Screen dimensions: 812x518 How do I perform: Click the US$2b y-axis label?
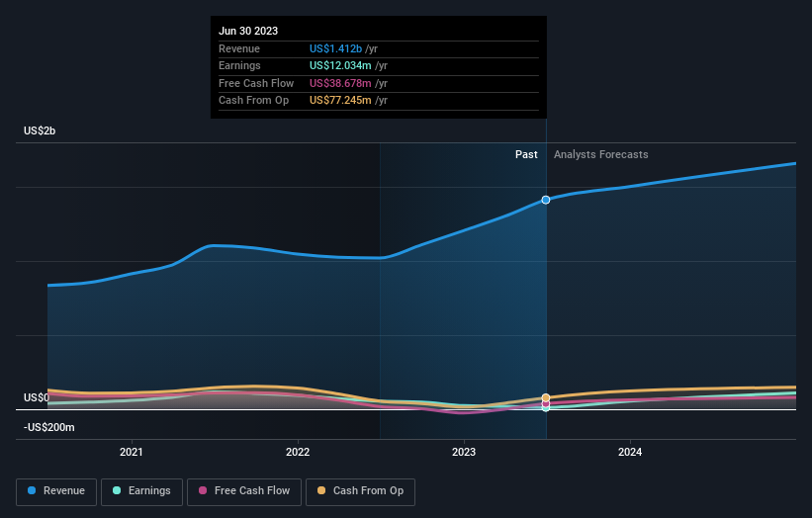pos(40,130)
